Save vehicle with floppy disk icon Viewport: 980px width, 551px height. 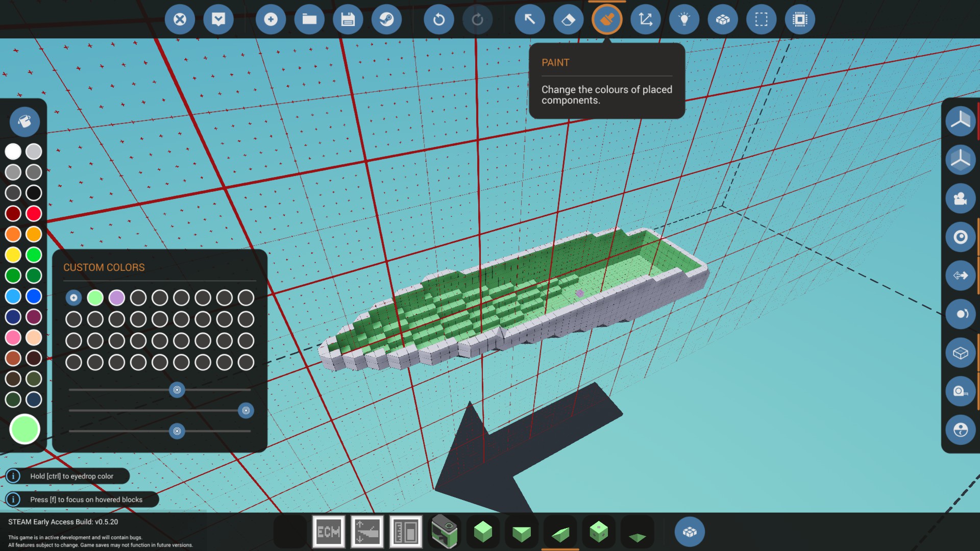click(348, 20)
